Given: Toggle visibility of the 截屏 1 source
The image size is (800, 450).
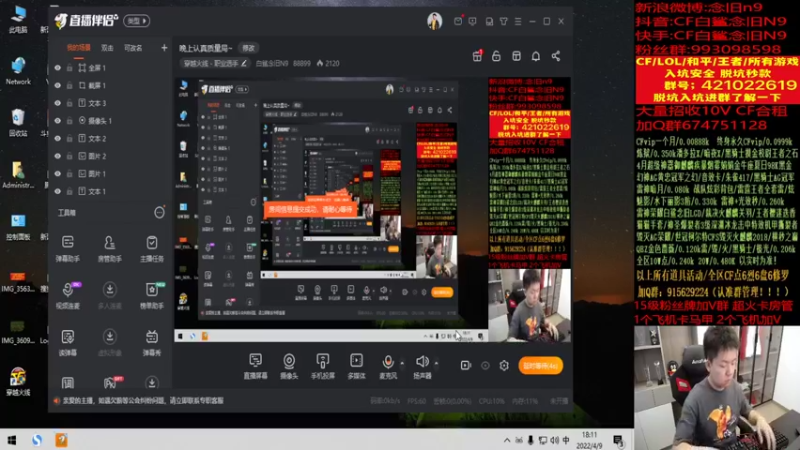Looking at the screenshot, I should coord(58,86).
